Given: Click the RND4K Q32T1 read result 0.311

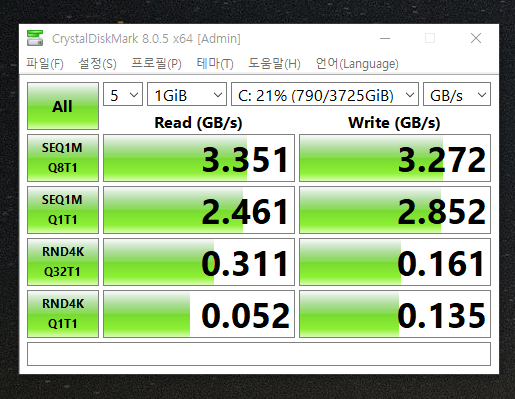Looking at the screenshot, I should click(x=199, y=262).
